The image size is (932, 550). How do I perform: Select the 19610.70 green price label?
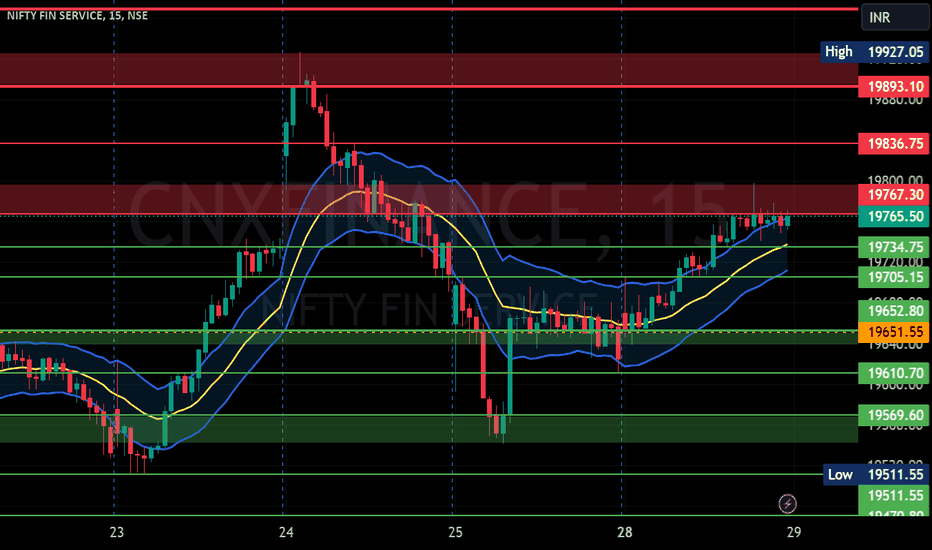coord(895,373)
